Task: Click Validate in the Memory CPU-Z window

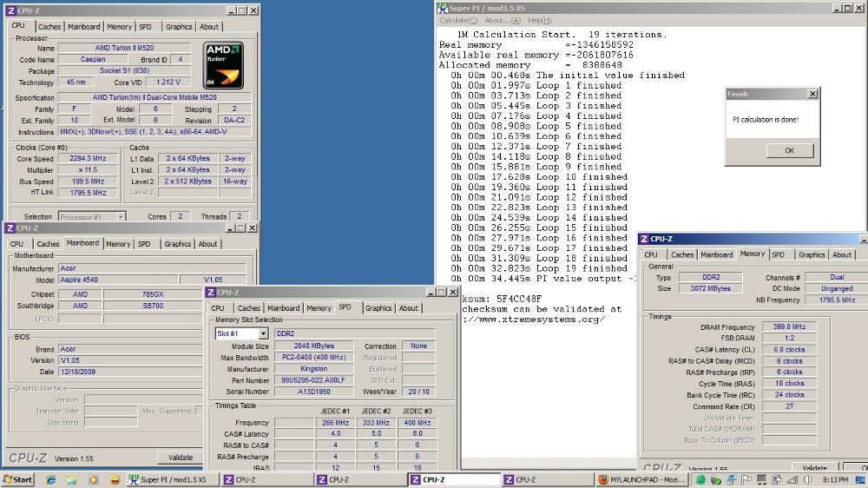Action: [814, 468]
